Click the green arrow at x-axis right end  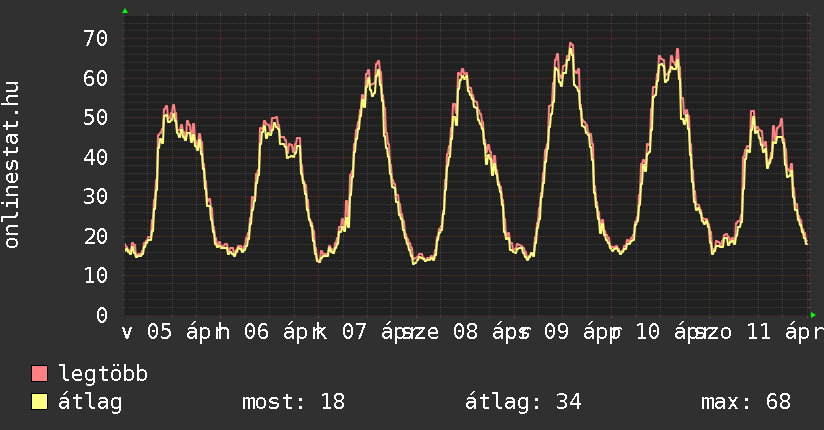pyautogui.click(x=812, y=315)
